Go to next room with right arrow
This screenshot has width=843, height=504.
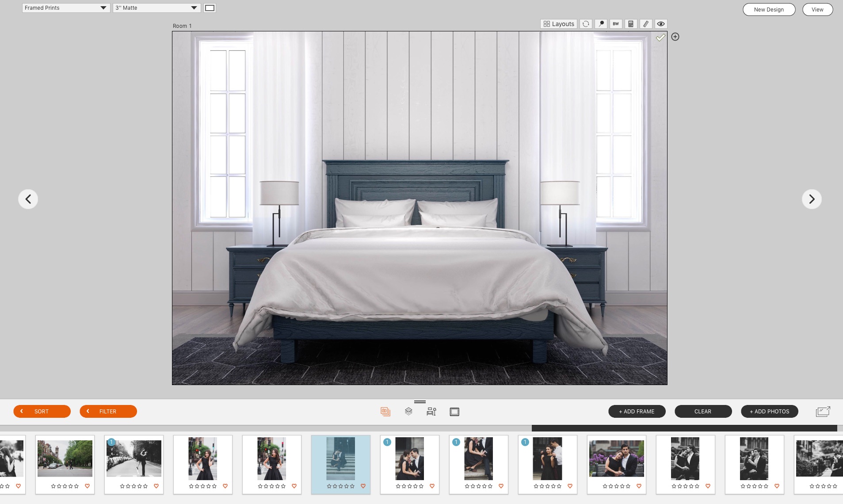(x=812, y=199)
